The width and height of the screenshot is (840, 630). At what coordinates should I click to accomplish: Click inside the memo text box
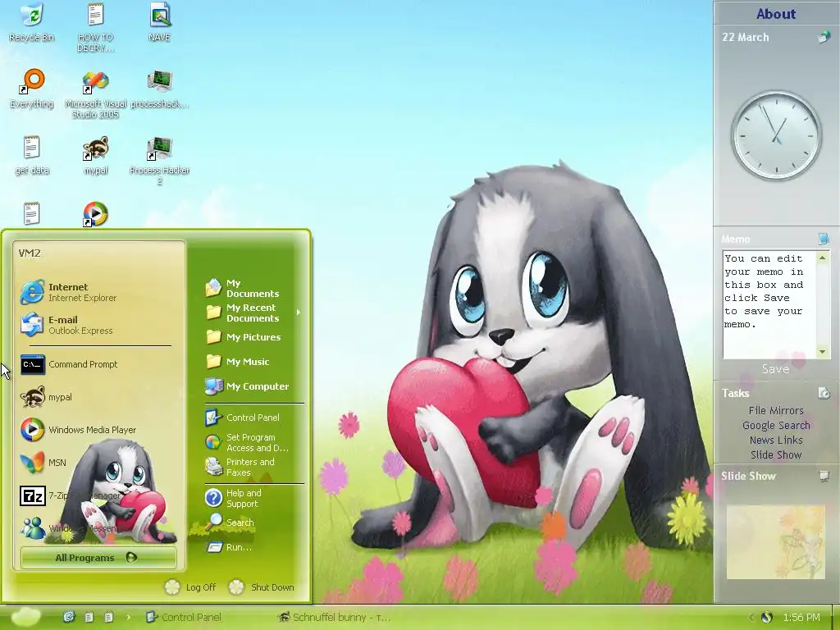769,304
